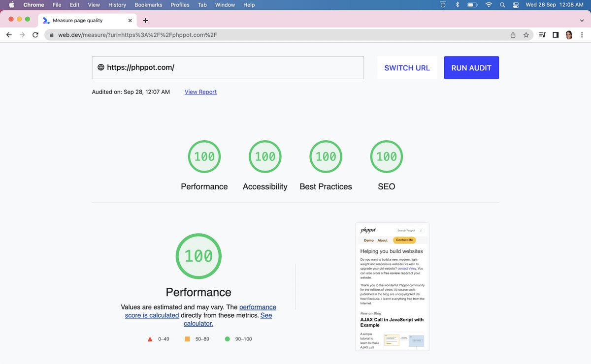Click the Best Practices 100 score gauge
Image resolution: width=591 pixels, height=364 pixels.
pyautogui.click(x=326, y=156)
